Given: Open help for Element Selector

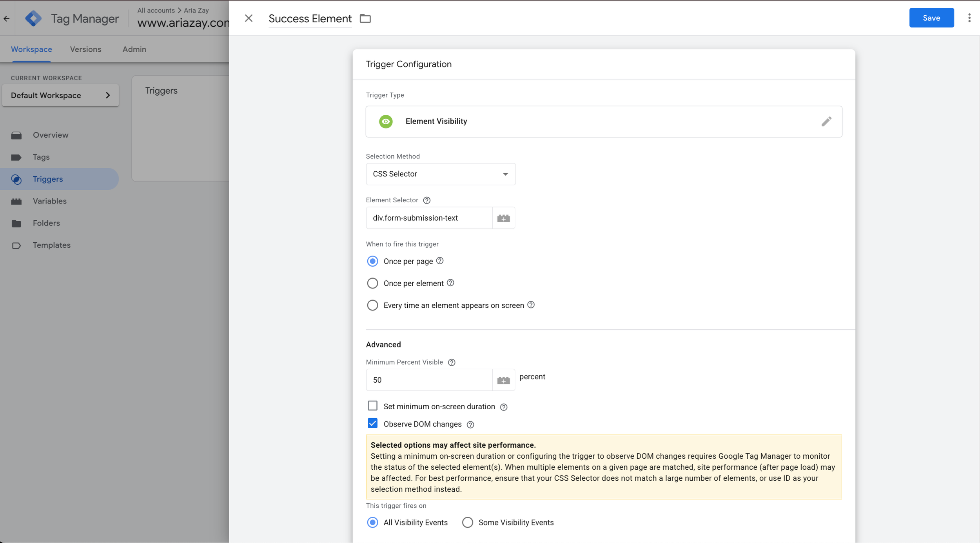Looking at the screenshot, I should (x=426, y=200).
